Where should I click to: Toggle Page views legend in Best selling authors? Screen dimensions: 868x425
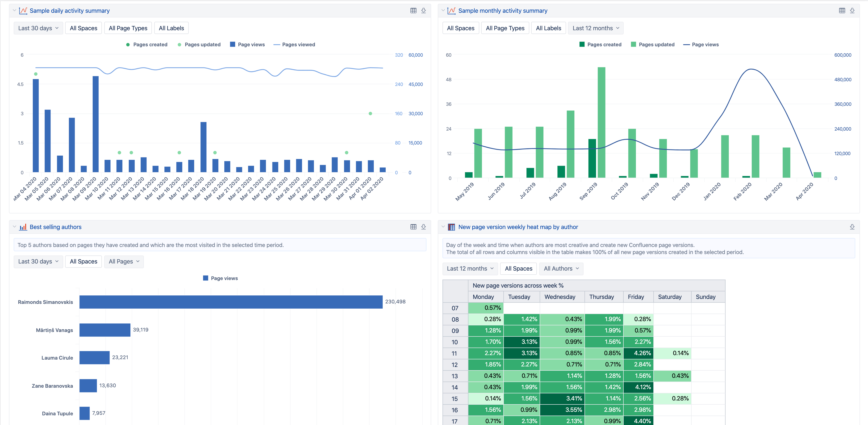click(x=220, y=278)
